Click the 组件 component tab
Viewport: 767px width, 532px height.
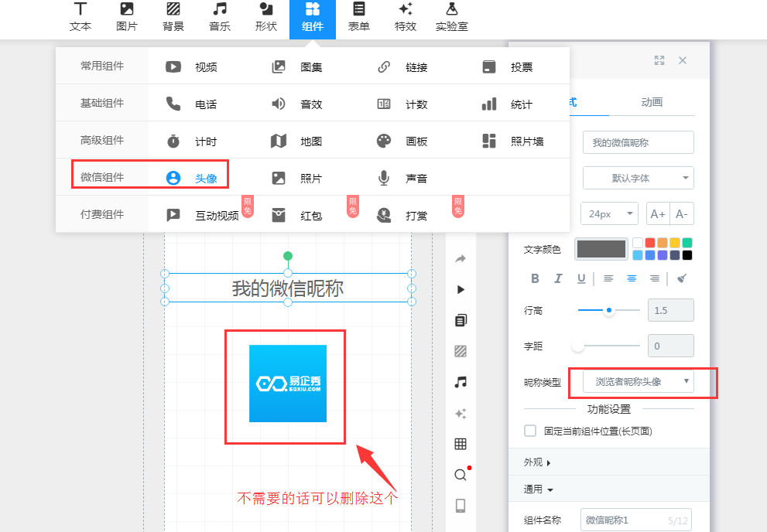(313, 19)
